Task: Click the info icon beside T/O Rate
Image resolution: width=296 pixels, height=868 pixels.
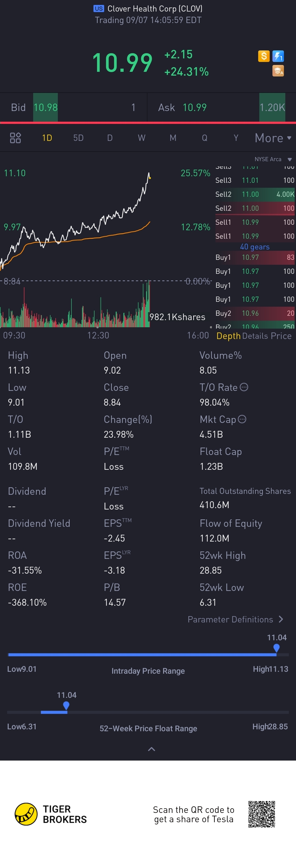Action: click(x=244, y=387)
